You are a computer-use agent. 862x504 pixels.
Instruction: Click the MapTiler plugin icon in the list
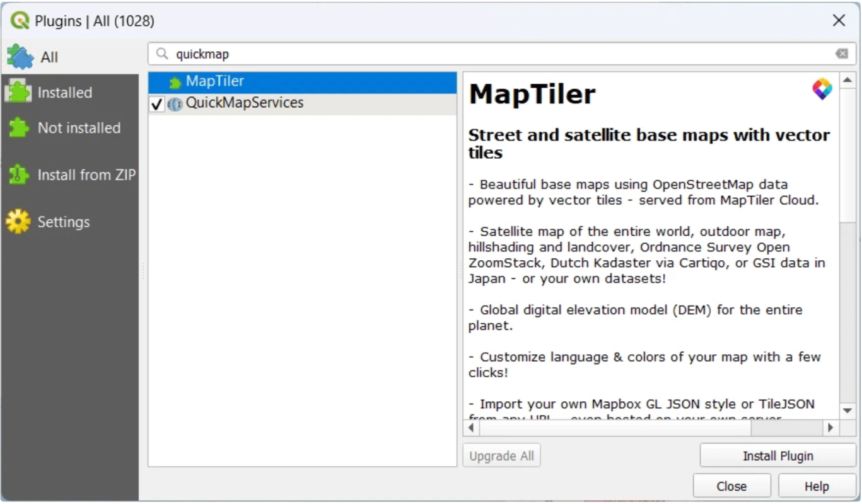(x=175, y=81)
